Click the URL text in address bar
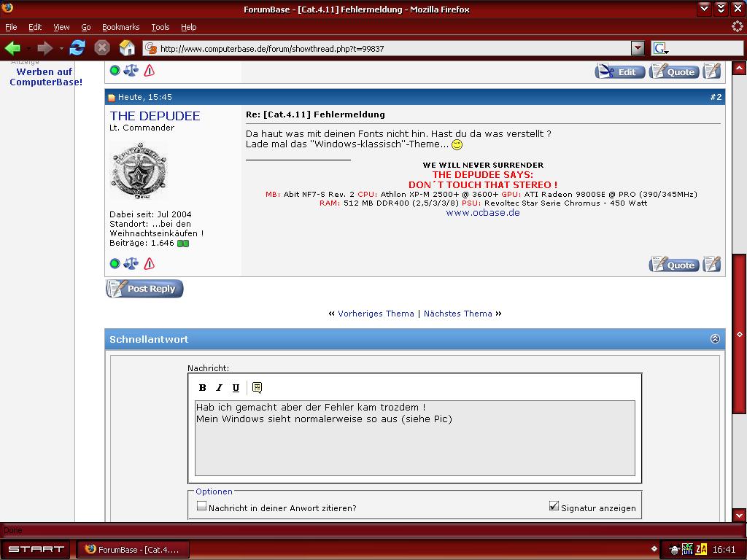Viewport: 747px width, 560px height. pyautogui.click(x=272, y=49)
